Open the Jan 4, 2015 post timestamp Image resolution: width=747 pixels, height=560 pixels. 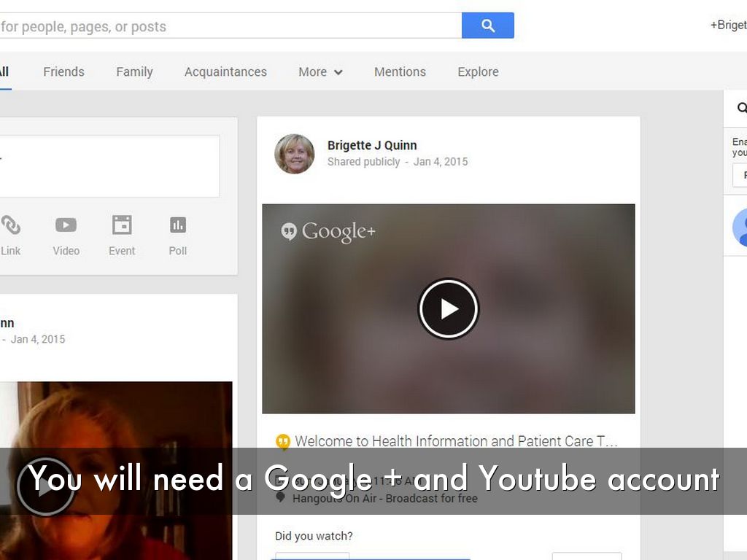(x=441, y=162)
